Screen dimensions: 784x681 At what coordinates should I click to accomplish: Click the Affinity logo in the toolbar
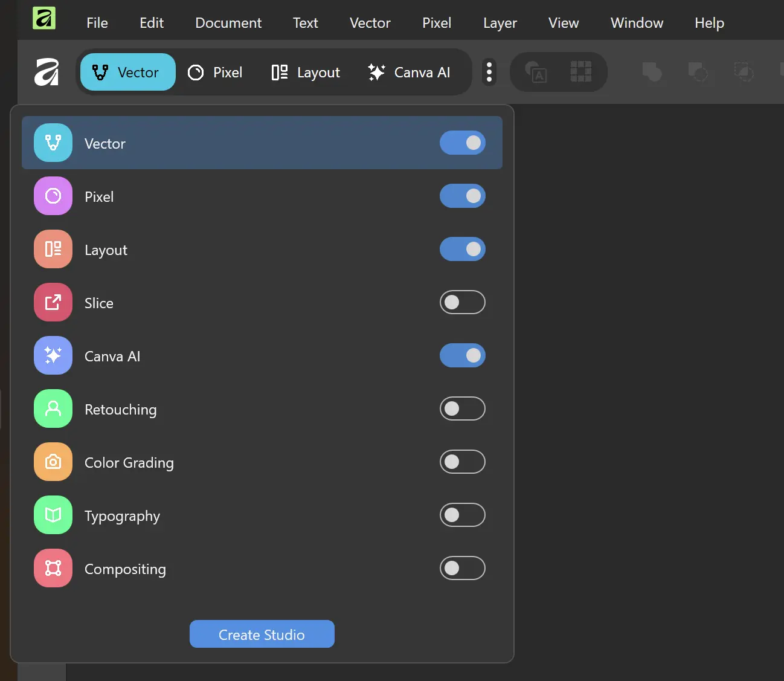47,73
